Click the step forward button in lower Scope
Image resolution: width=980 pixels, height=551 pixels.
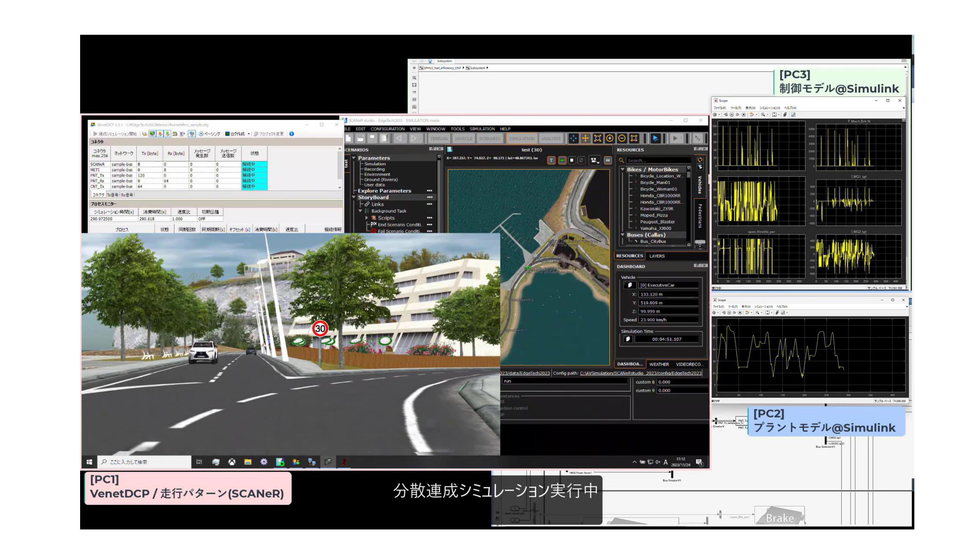click(x=735, y=313)
